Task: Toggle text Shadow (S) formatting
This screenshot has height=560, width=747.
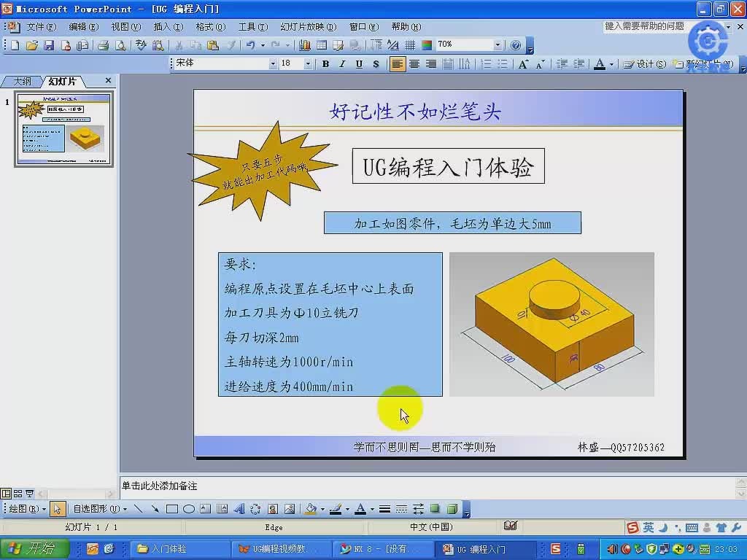Action: click(x=376, y=64)
